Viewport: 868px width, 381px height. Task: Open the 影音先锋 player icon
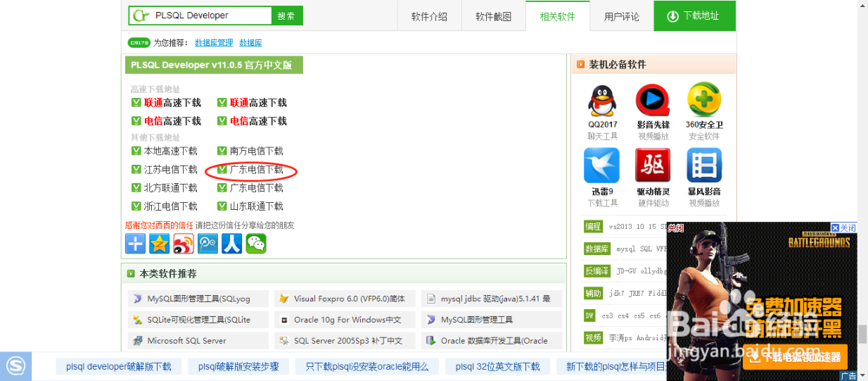[x=654, y=100]
